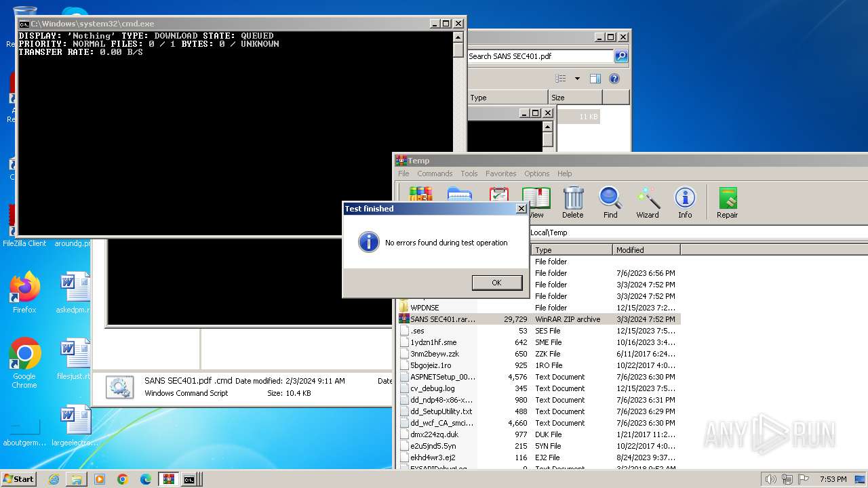Select the 3nm2beyw.zzk file row
Screen dimensions: 868x488
click(538, 354)
